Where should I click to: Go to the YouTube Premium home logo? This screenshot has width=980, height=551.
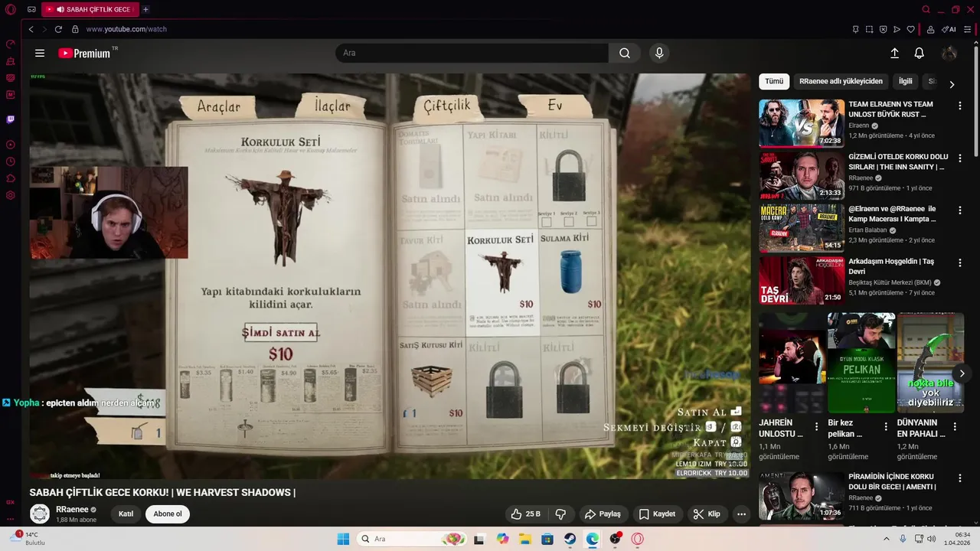click(x=84, y=53)
